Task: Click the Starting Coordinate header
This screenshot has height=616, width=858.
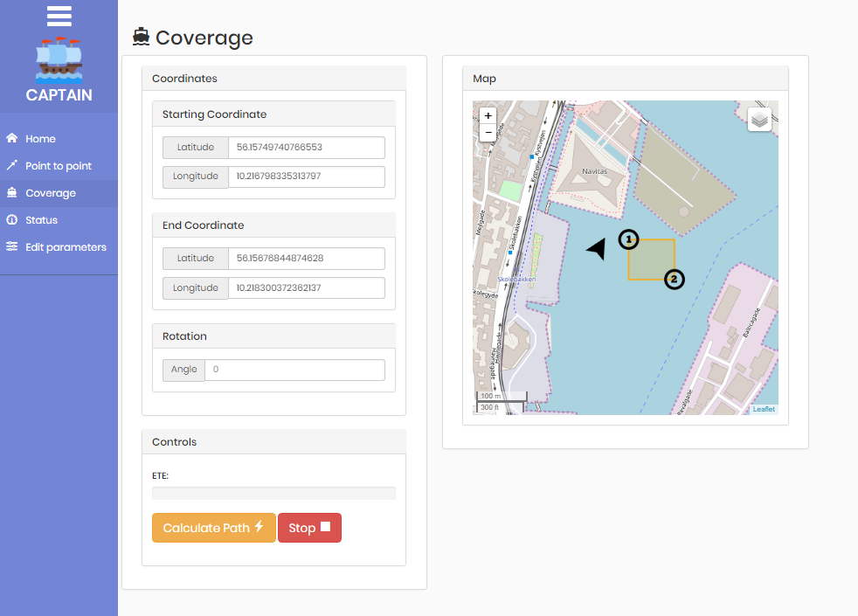Action: click(x=273, y=114)
